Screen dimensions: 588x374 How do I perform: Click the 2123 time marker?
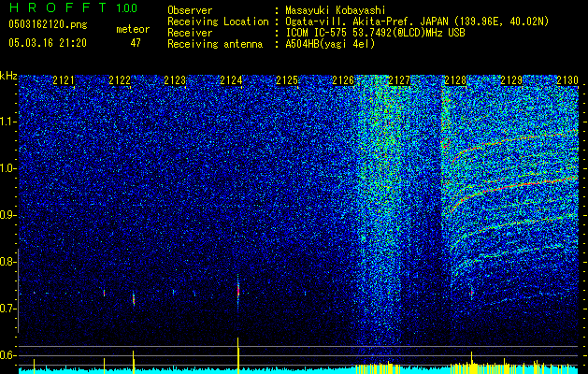coord(175,80)
